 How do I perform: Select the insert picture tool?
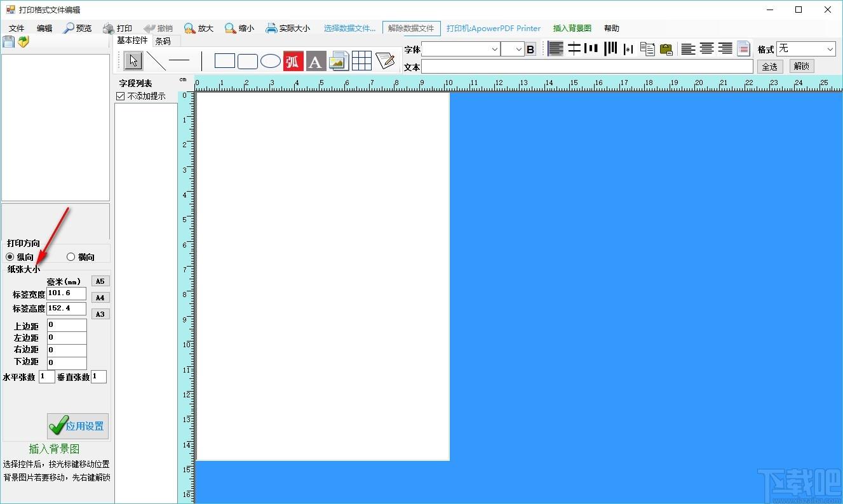[x=339, y=61]
